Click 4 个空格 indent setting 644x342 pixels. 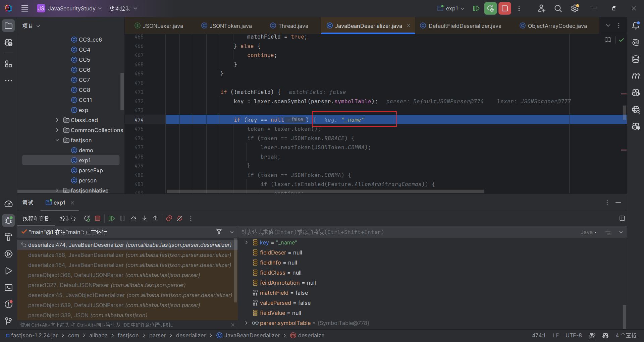pyautogui.click(x=626, y=335)
